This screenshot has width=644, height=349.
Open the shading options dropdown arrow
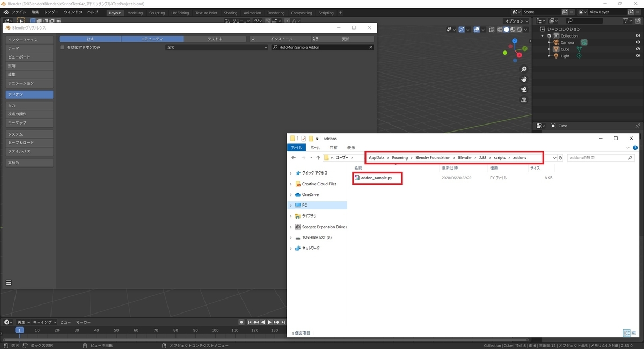(525, 30)
